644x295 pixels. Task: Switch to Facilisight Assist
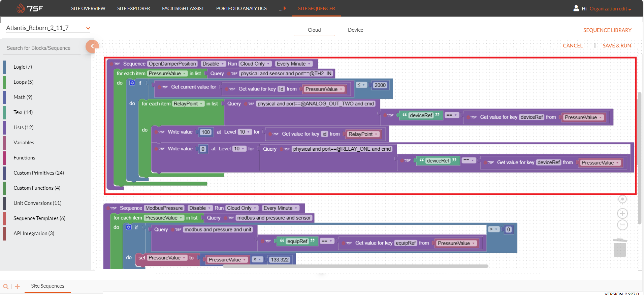pos(183,8)
